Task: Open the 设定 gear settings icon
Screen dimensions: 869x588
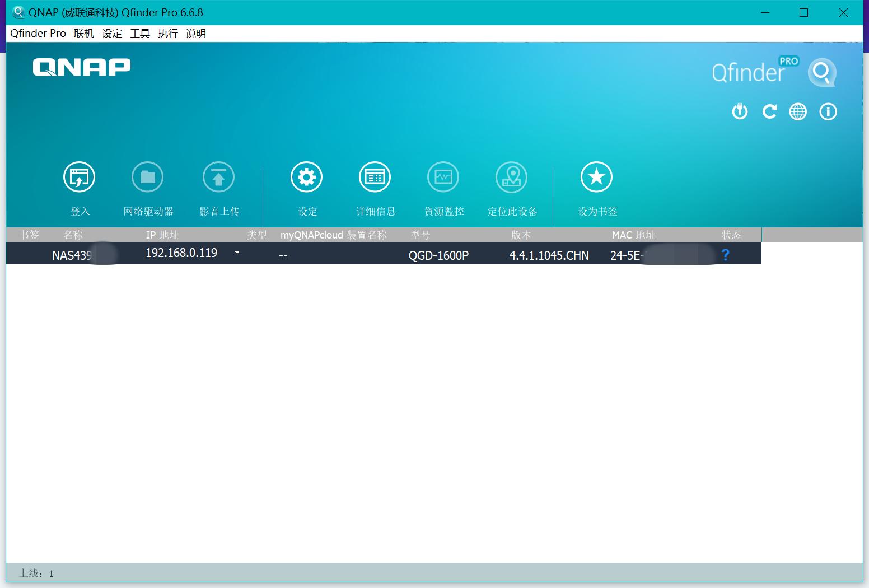Action: tap(307, 177)
